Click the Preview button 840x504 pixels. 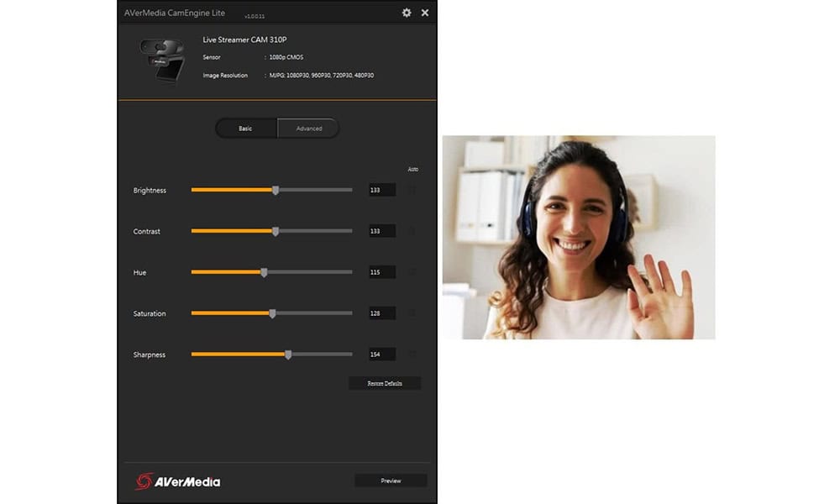(x=391, y=481)
